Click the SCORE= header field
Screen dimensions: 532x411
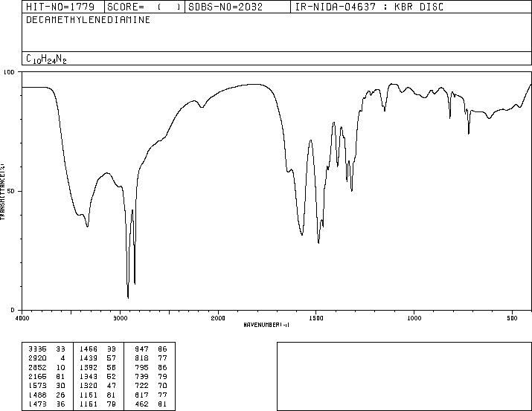coord(144,7)
